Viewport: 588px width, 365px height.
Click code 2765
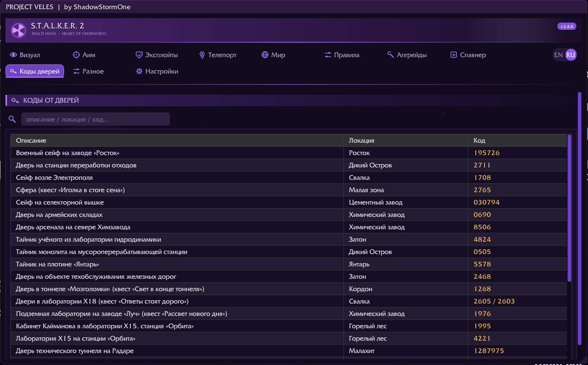(x=482, y=190)
